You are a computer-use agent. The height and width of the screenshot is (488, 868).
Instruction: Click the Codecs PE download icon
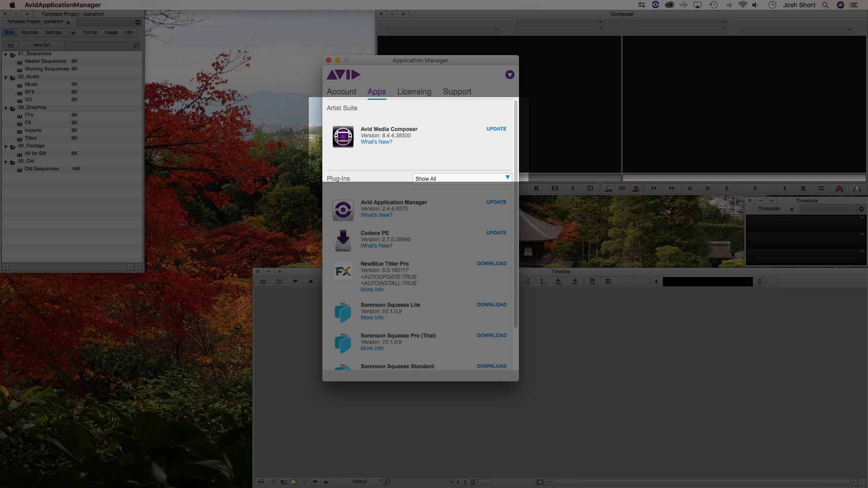(x=344, y=240)
